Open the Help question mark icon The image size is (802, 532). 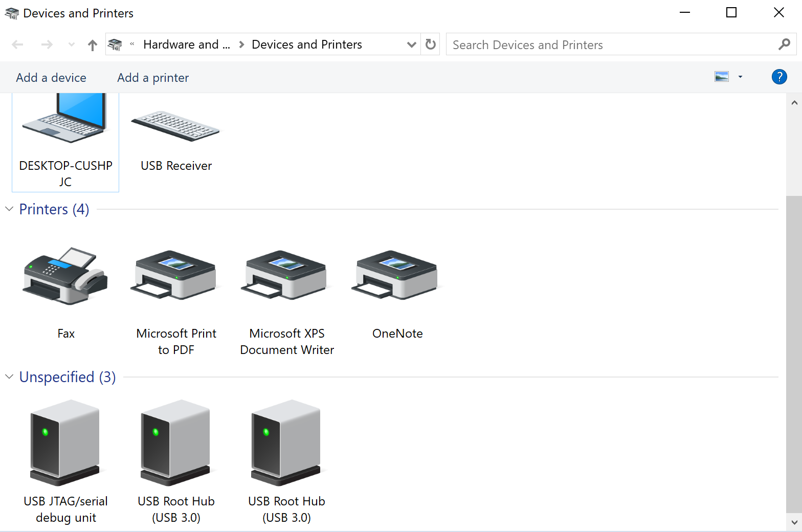tap(779, 77)
